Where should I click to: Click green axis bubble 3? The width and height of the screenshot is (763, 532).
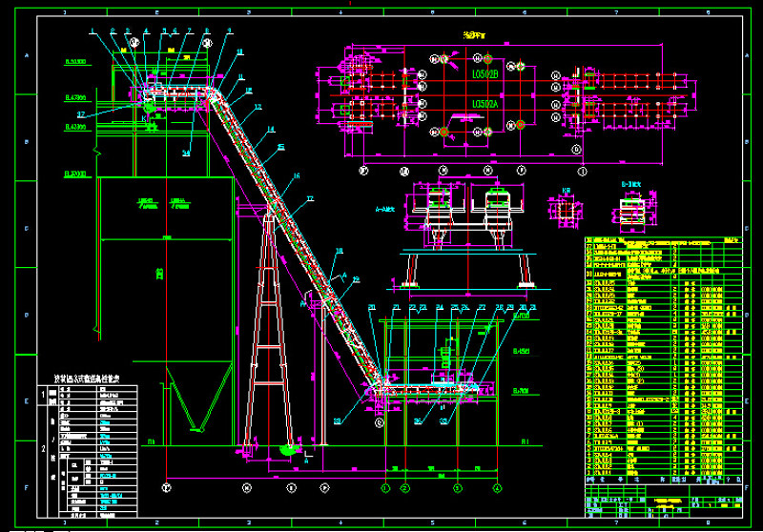pos(458,488)
